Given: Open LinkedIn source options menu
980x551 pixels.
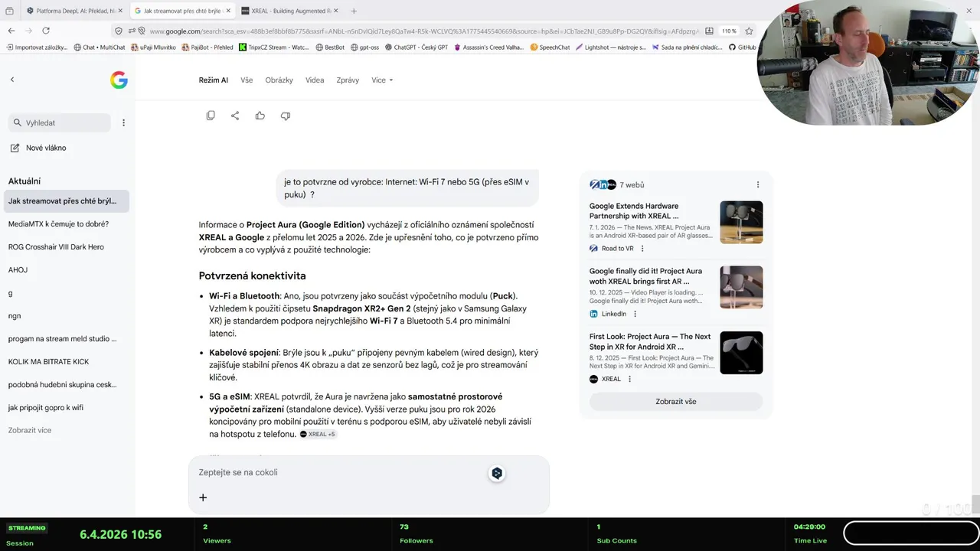Looking at the screenshot, I should [635, 314].
